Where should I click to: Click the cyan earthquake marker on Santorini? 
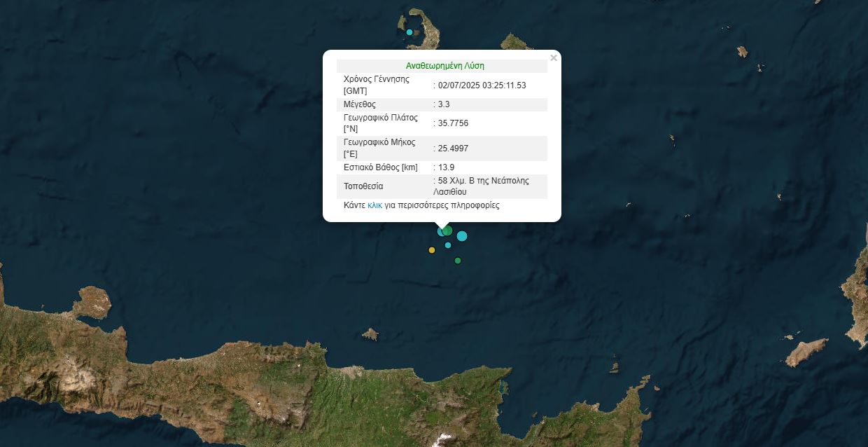(409, 32)
